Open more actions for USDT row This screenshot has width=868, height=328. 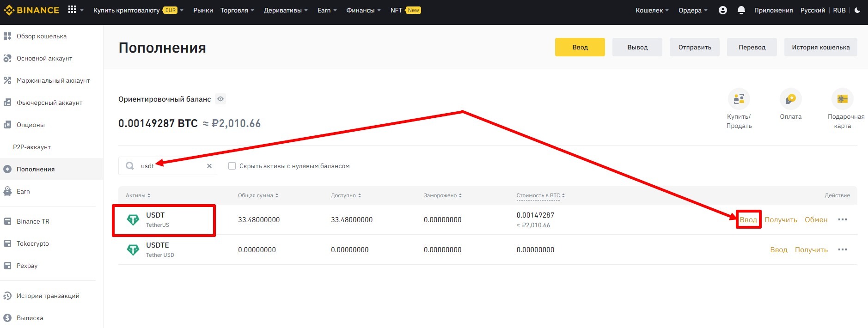tap(842, 220)
